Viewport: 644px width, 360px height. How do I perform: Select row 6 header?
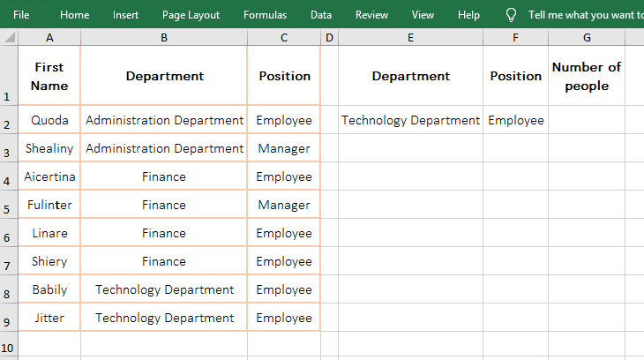click(x=9, y=233)
